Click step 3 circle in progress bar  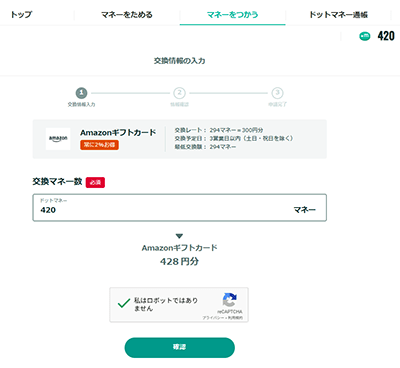point(277,93)
